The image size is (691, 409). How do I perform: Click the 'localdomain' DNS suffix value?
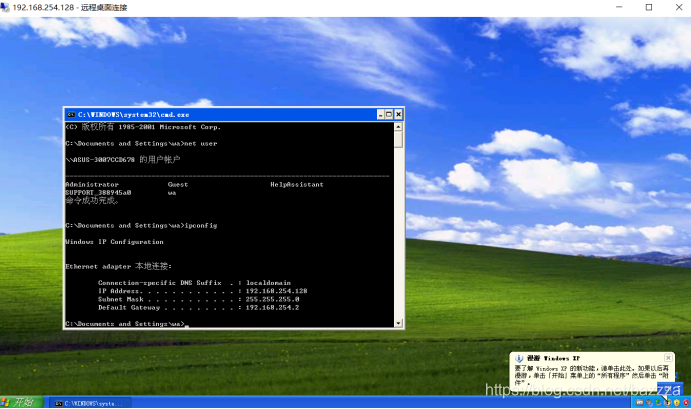[x=268, y=283]
